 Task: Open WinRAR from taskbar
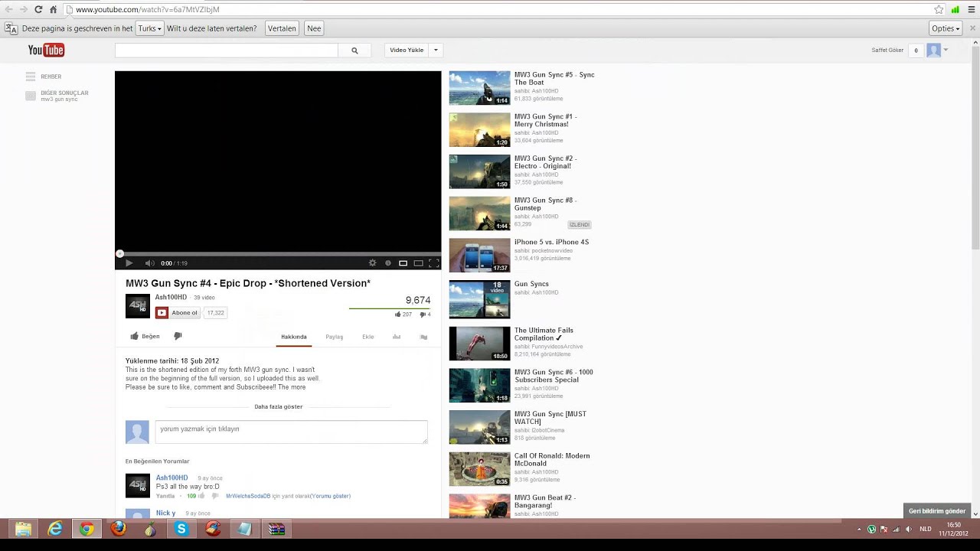coord(276,529)
